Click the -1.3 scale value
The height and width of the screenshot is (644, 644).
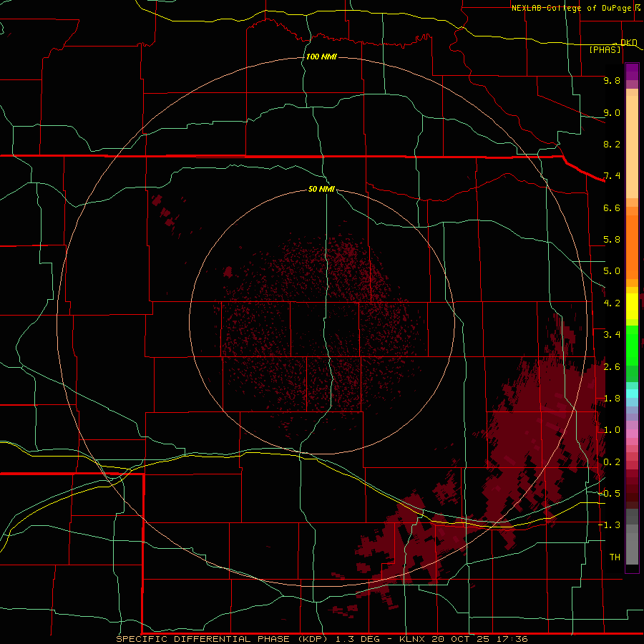(x=609, y=525)
